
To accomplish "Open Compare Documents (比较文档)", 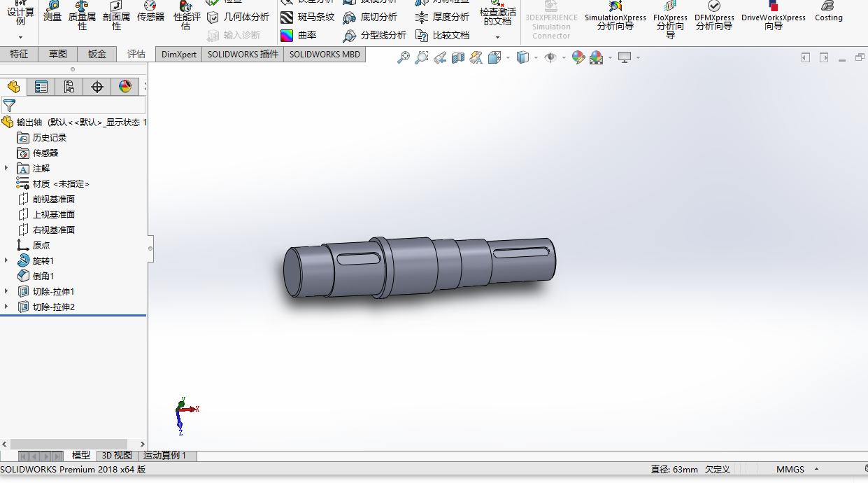I will click(x=442, y=35).
